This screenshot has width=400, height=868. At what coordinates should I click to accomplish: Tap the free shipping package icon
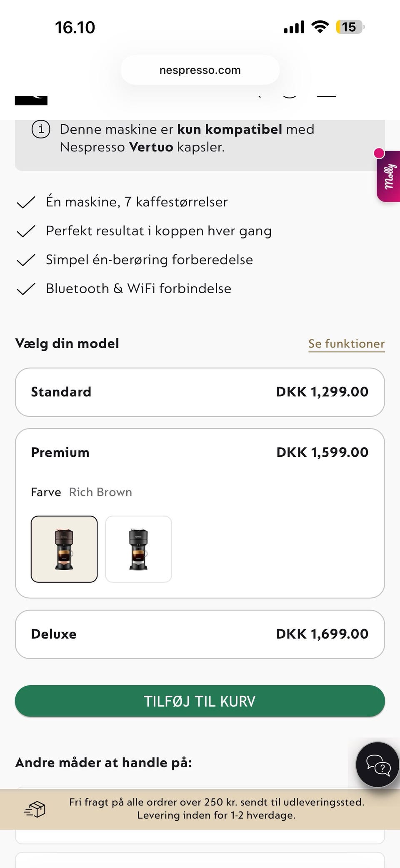click(x=35, y=809)
